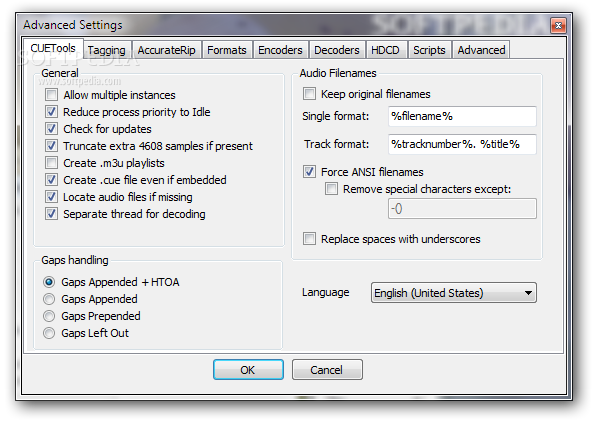Expand the Language dropdown list
This screenshot has width=593, height=421.
pyautogui.click(x=453, y=292)
